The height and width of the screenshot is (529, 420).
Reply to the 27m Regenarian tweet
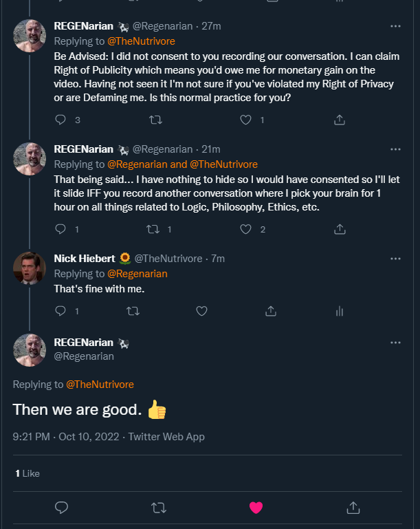[x=61, y=120]
